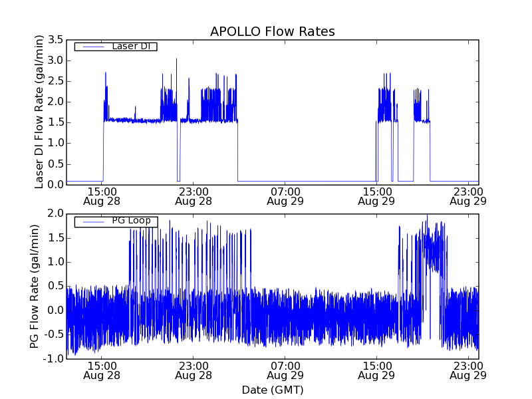Click bottom plot's 23:00 Aug 28 tick label
The height and width of the screenshot is (399, 532).
tap(194, 370)
